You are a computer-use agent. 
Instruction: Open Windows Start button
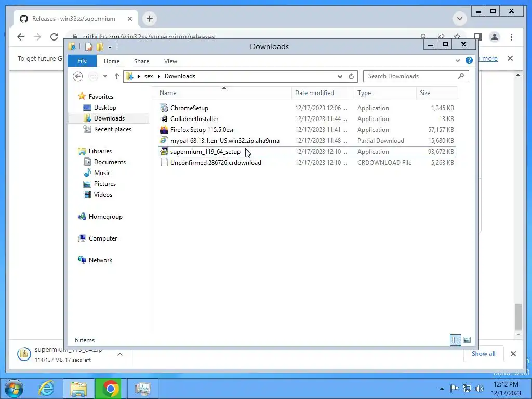click(14, 389)
